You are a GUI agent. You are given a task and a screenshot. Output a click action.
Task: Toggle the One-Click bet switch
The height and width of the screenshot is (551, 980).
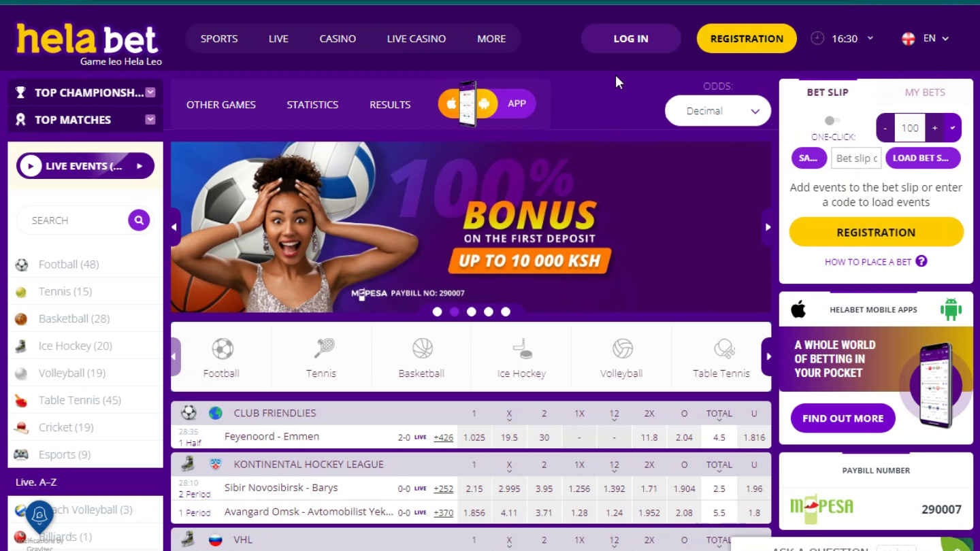click(832, 121)
